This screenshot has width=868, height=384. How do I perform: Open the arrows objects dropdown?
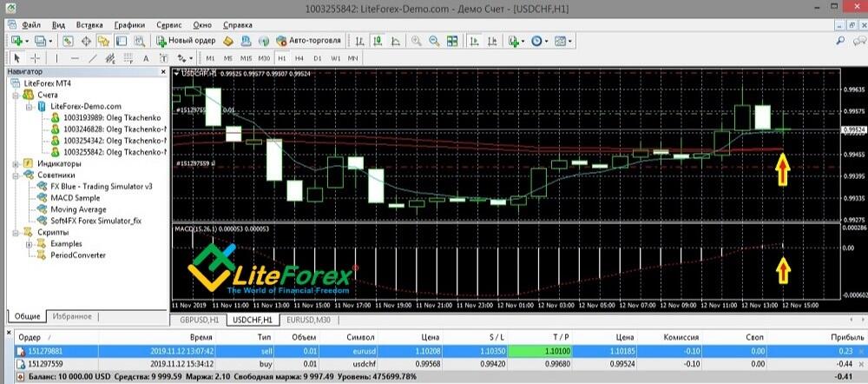(x=185, y=58)
